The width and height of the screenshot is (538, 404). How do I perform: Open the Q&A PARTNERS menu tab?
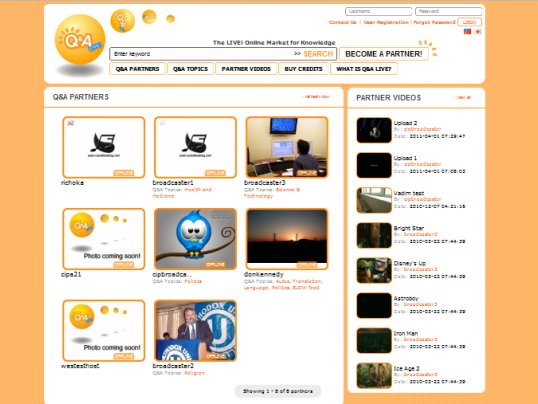tap(137, 69)
